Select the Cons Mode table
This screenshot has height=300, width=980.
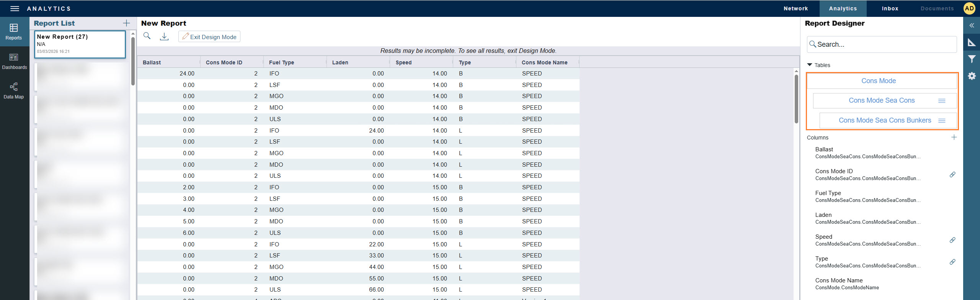coord(878,81)
